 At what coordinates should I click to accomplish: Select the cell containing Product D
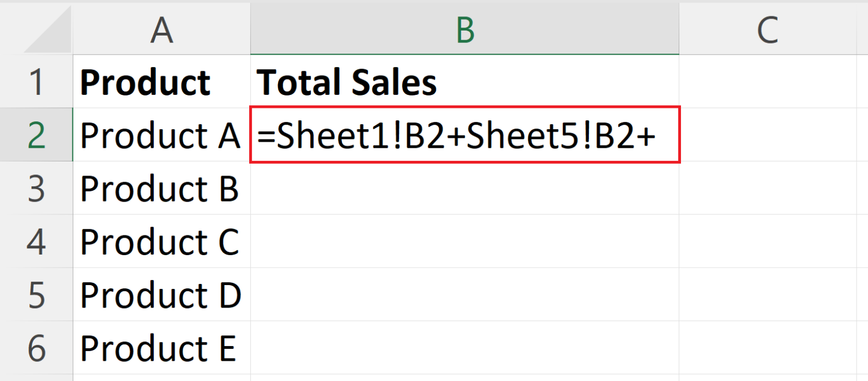click(x=162, y=295)
